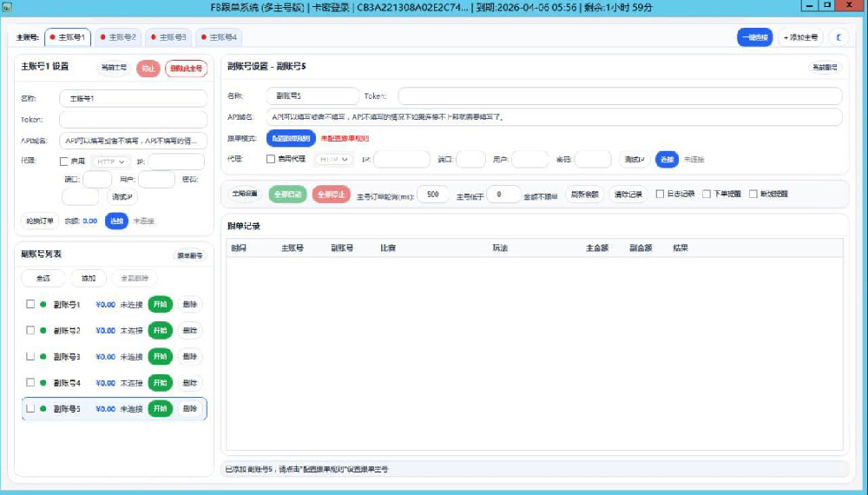
Task: Click the 测试IP button in 主账号1 设置
Action: [x=122, y=196]
